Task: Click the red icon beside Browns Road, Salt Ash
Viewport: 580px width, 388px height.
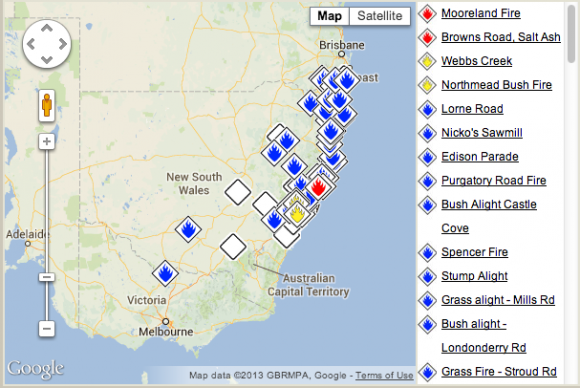Action: [428, 38]
